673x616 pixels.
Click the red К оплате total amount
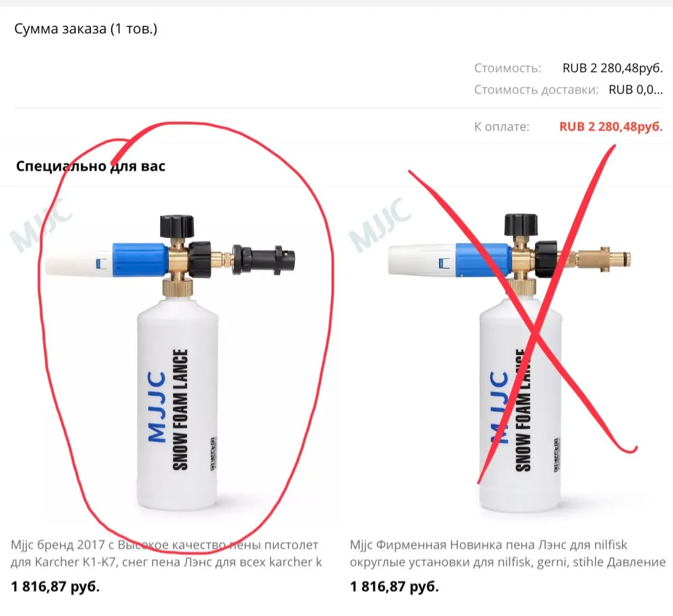611,126
